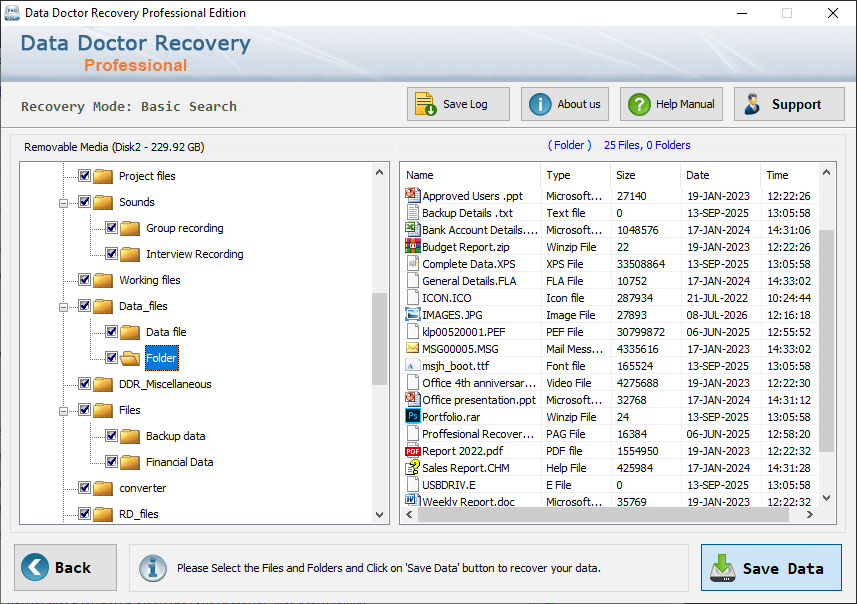The height and width of the screenshot is (604, 857).
Task: Click the About us info icon
Action: tap(540, 104)
